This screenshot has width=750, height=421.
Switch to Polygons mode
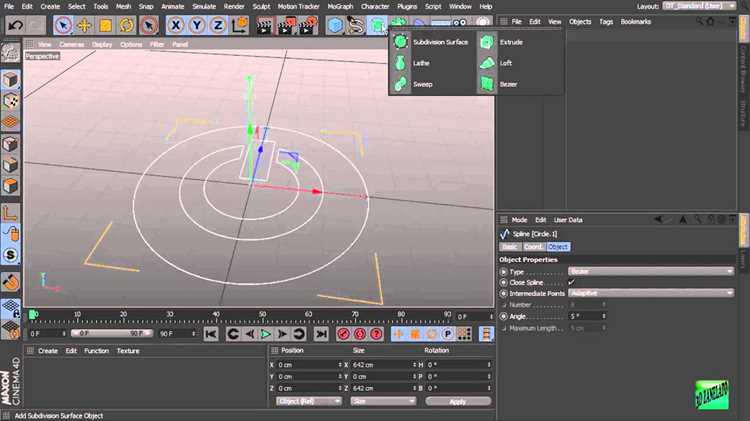(x=10, y=186)
